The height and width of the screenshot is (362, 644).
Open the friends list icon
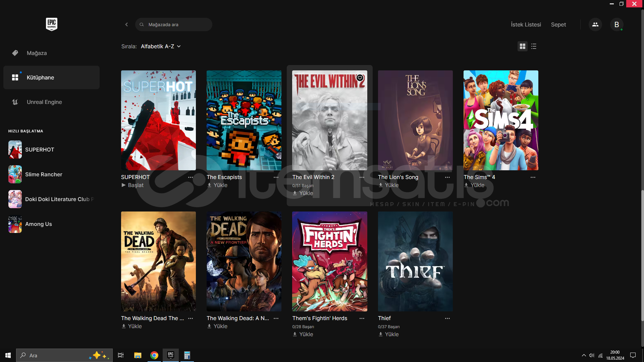pos(595,24)
